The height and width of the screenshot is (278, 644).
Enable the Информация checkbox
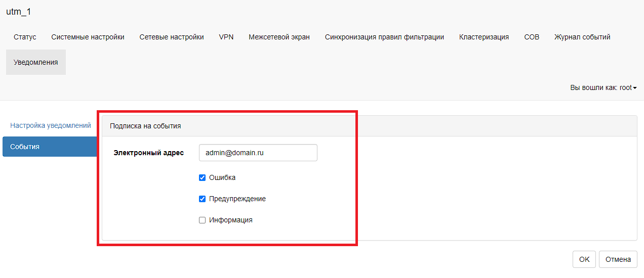point(203,220)
